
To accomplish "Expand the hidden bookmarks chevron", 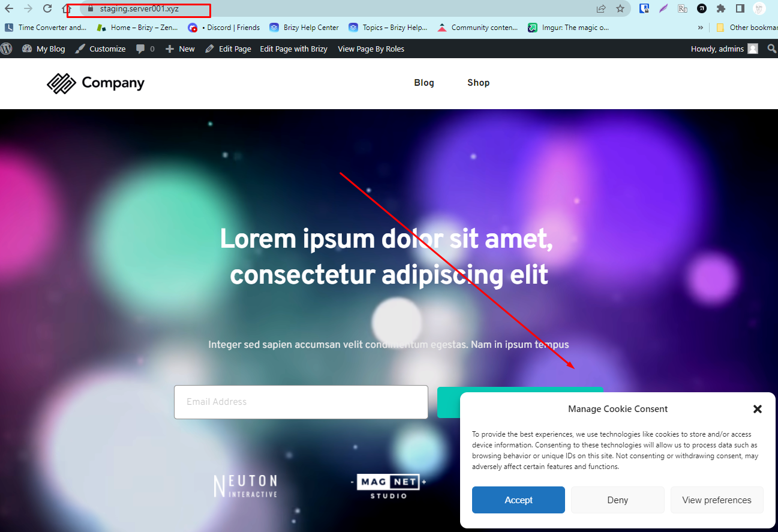I will [x=700, y=27].
